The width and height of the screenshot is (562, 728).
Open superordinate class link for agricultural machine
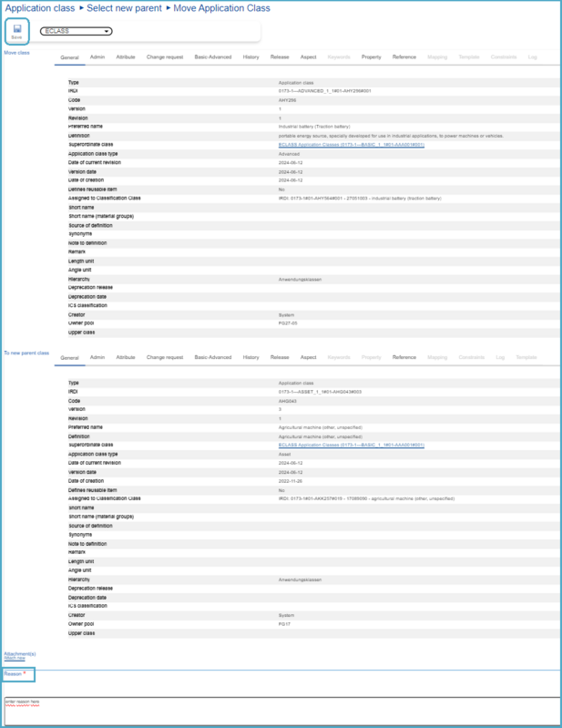pyautogui.click(x=351, y=445)
